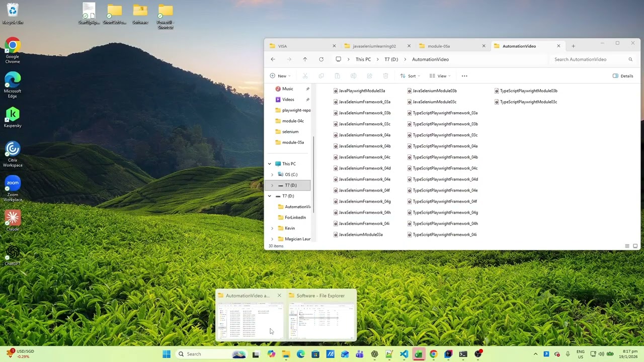This screenshot has width=644, height=362.
Task: Click Visual Studio Code in taskbar
Action: [x=404, y=354]
